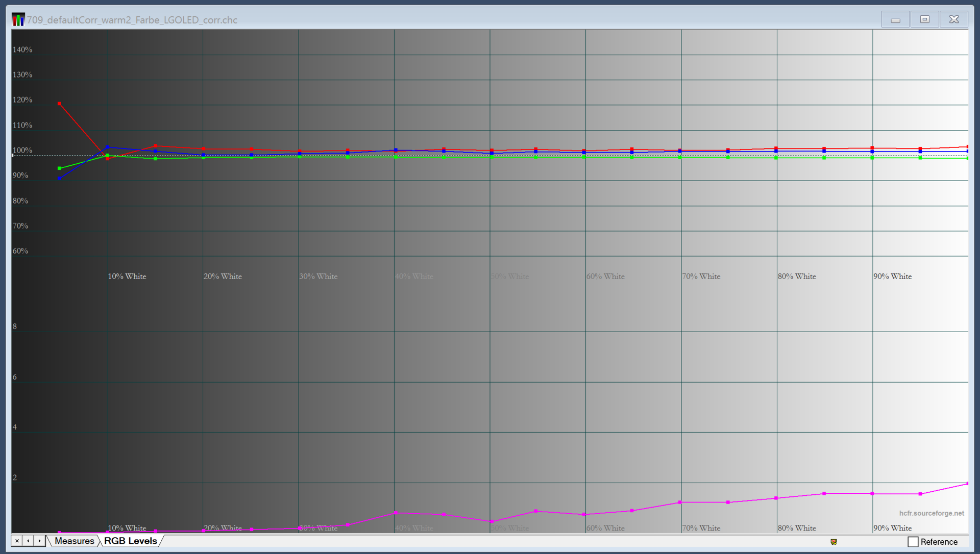This screenshot has width=980, height=554.
Task: Click the last magenta delta point near 2
Action: (967, 484)
